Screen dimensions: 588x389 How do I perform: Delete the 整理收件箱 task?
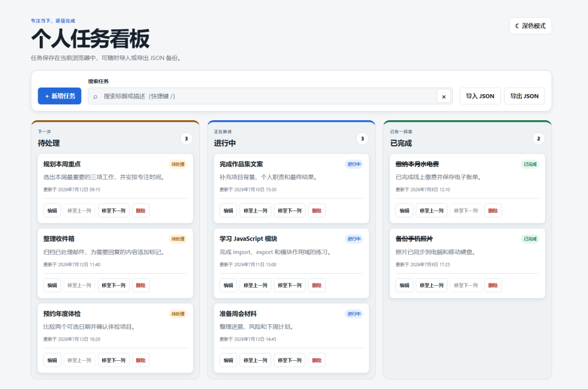tap(140, 285)
